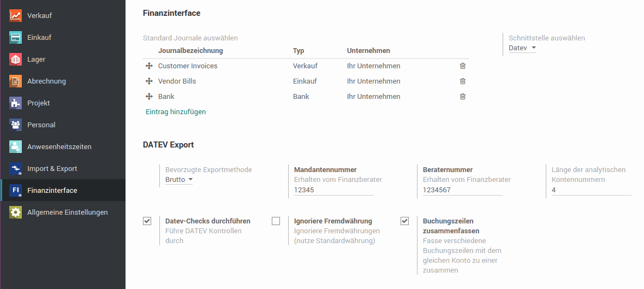
Task: Click the drag handle beside Bank
Action: [x=149, y=97]
